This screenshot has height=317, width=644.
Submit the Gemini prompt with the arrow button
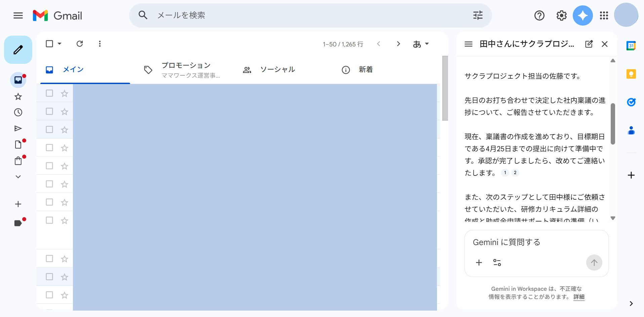tap(594, 263)
